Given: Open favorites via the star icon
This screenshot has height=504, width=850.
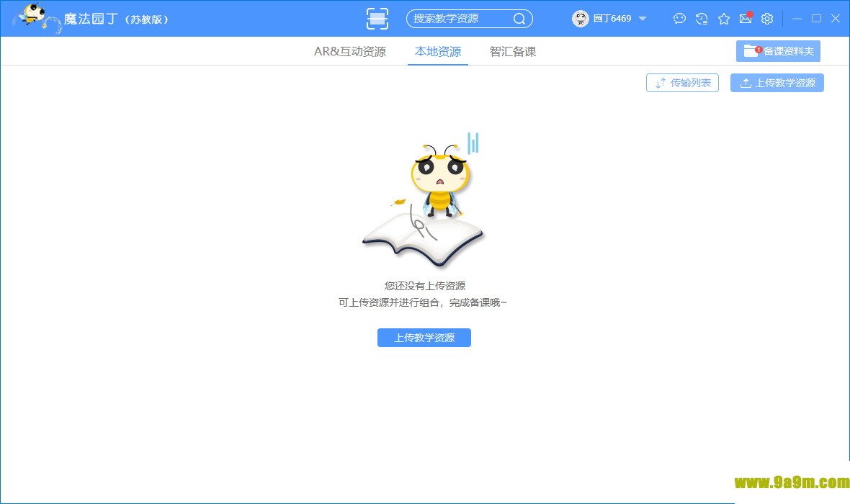Looking at the screenshot, I should [724, 19].
